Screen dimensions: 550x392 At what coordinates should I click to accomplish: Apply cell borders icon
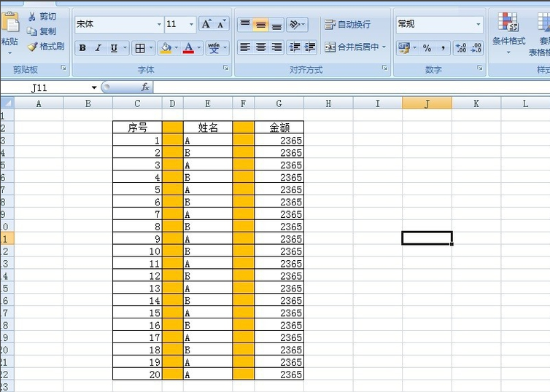tap(140, 48)
